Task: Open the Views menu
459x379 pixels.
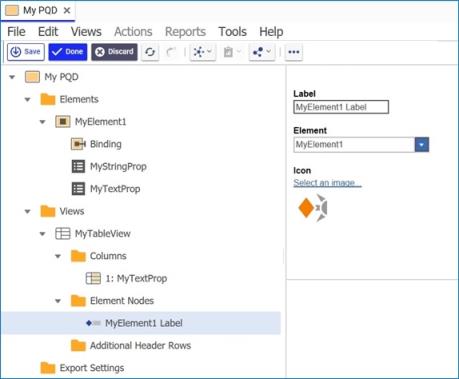Action: click(x=86, y=32)
